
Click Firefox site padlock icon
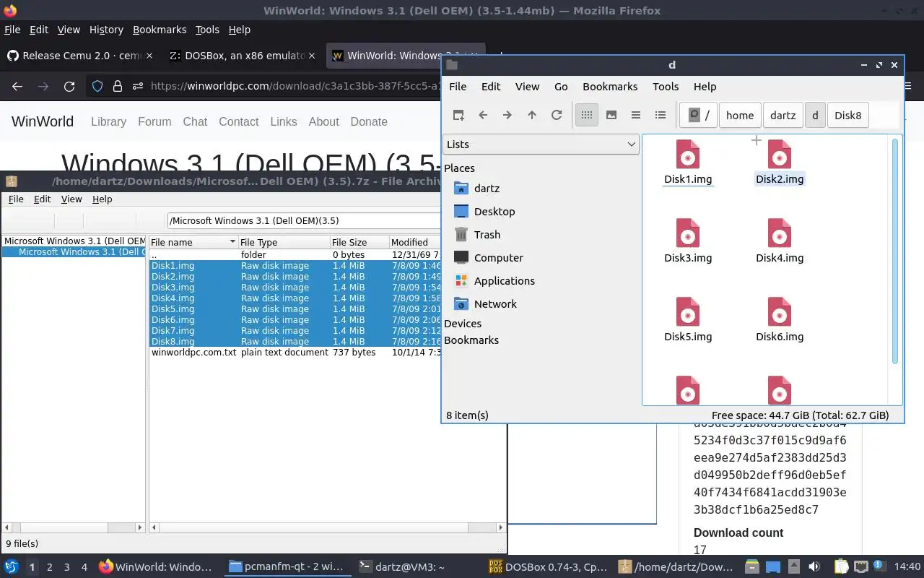tap(117, 87)
